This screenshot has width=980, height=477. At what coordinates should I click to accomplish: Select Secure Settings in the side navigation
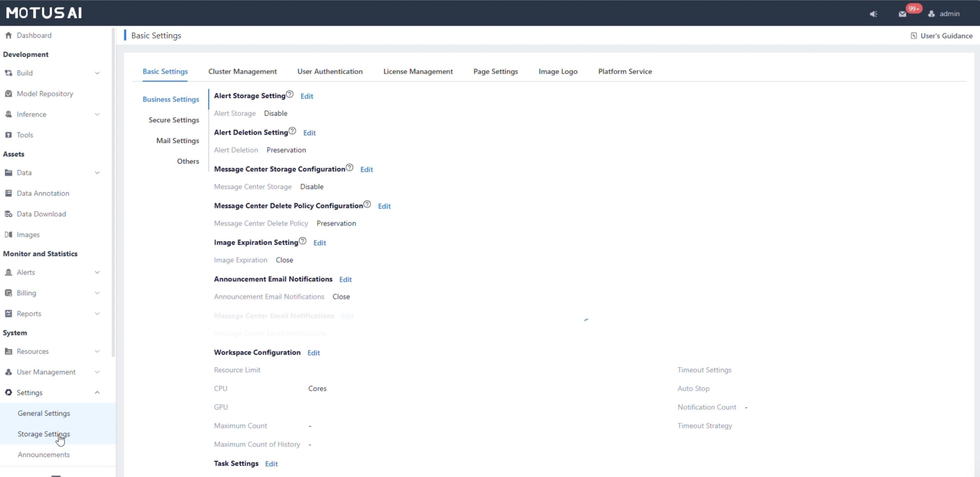tap(174, 120)
